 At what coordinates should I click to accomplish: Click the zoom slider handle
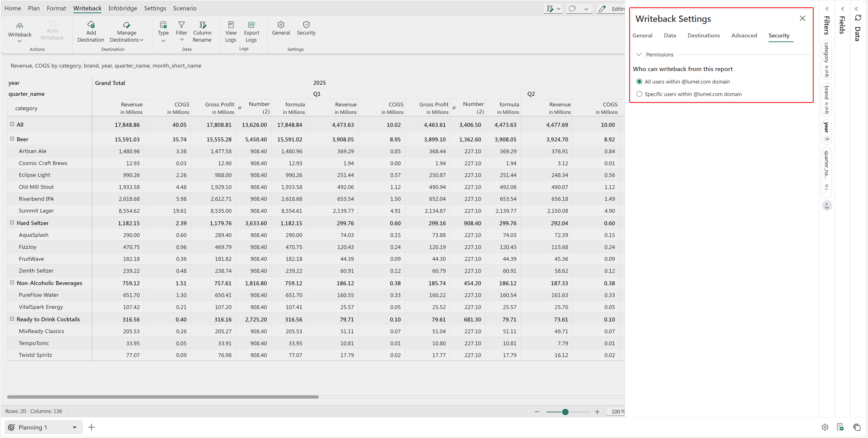pyautogui.click(x=565, y=412)
